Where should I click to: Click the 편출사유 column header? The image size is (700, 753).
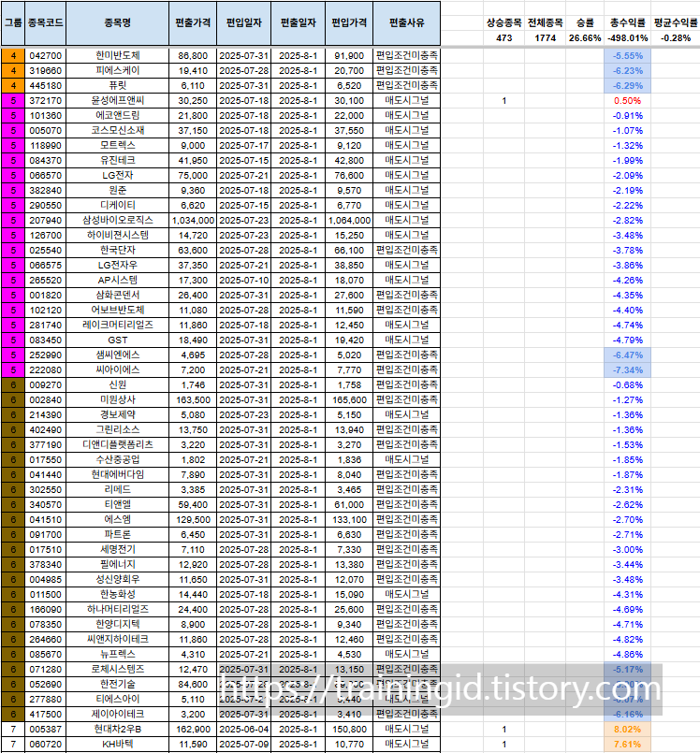pos(406,23)
